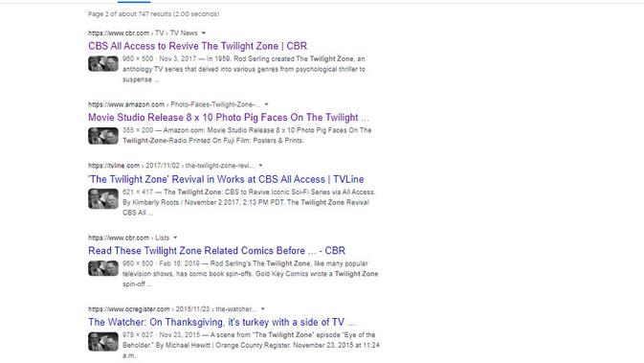Click snippet mentioning 'Gold Key Comics'
The height and width of the screenshot is (363, 644).
point(250,274)
